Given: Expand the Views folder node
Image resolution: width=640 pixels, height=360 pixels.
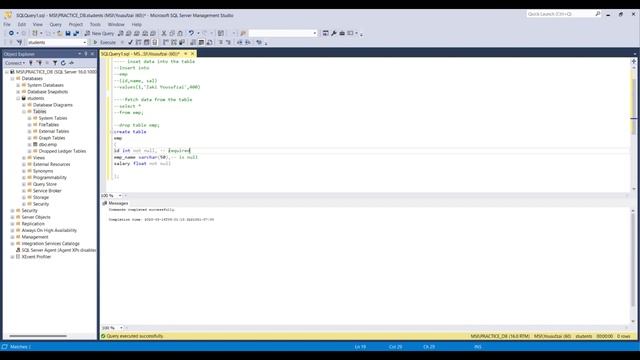Looking at the screenshot, I should coord(24,158).
